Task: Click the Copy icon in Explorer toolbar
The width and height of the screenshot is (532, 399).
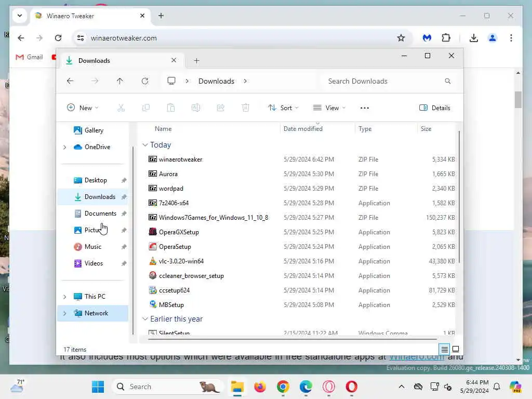Action: [x=146, y=108]
